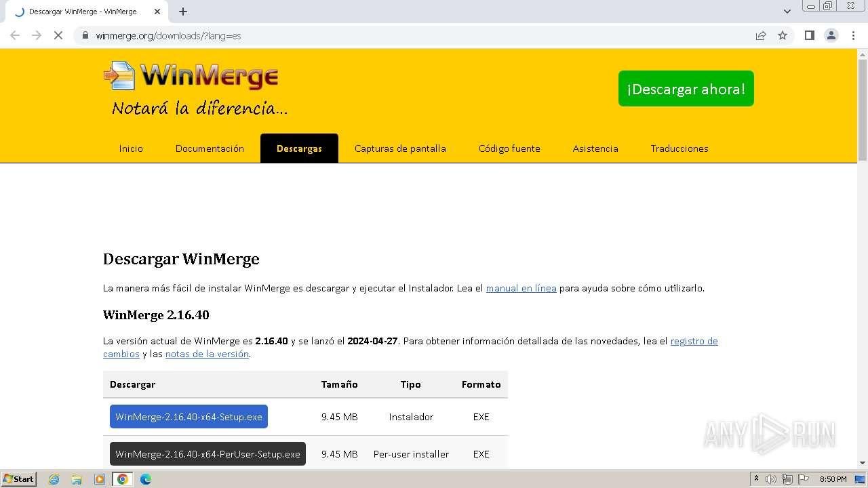Download WinMerge-2.16.40-x64-Setup.exe

[x=189, y=417]
